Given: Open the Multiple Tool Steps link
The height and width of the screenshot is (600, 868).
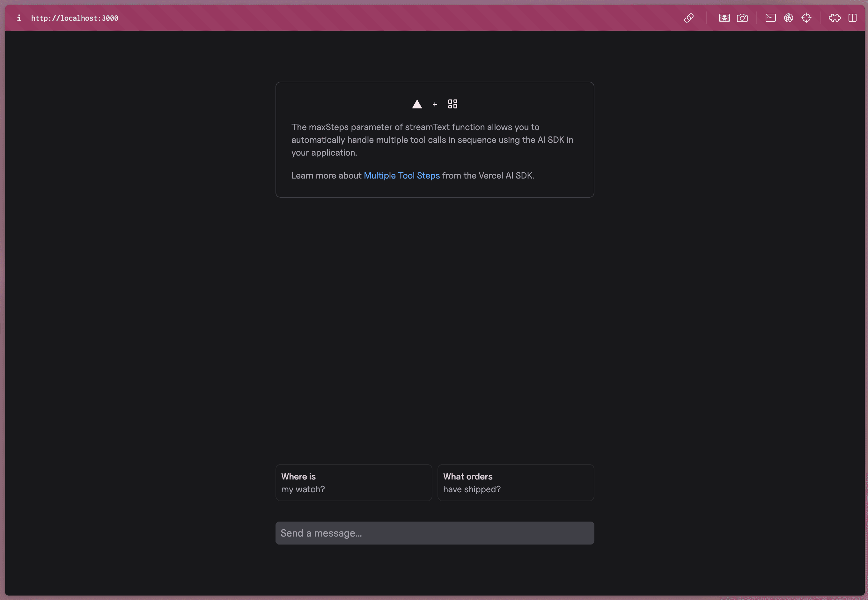Looking at the screenshot, I should 401,175.
